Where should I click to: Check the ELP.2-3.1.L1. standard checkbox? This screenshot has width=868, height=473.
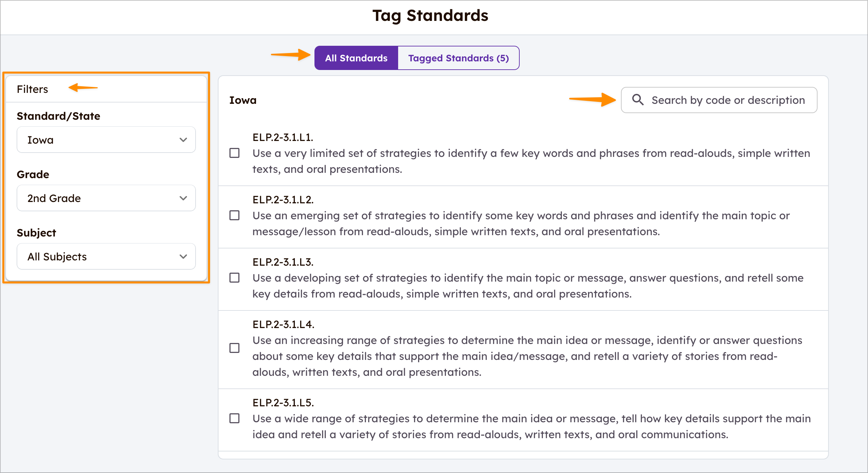pyautogui.click(x=234, y=153)
